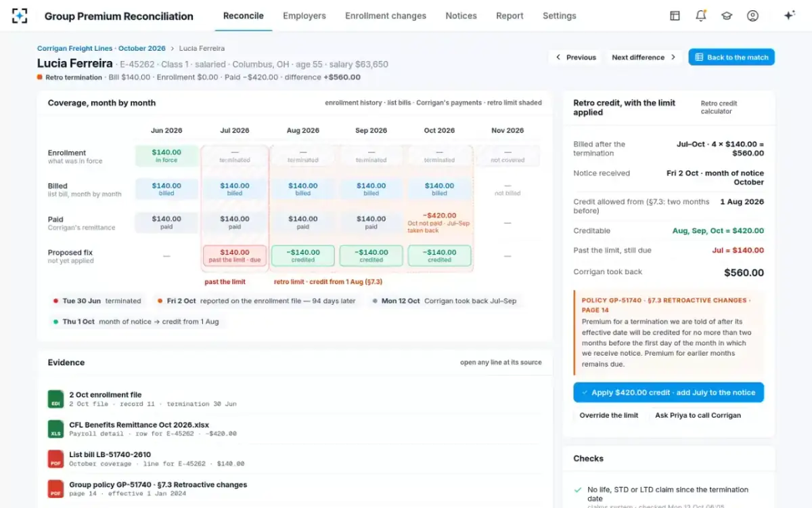Click the Oct 2026 billed cell
The width and height of the screenshot is (812, 508).
439,189
